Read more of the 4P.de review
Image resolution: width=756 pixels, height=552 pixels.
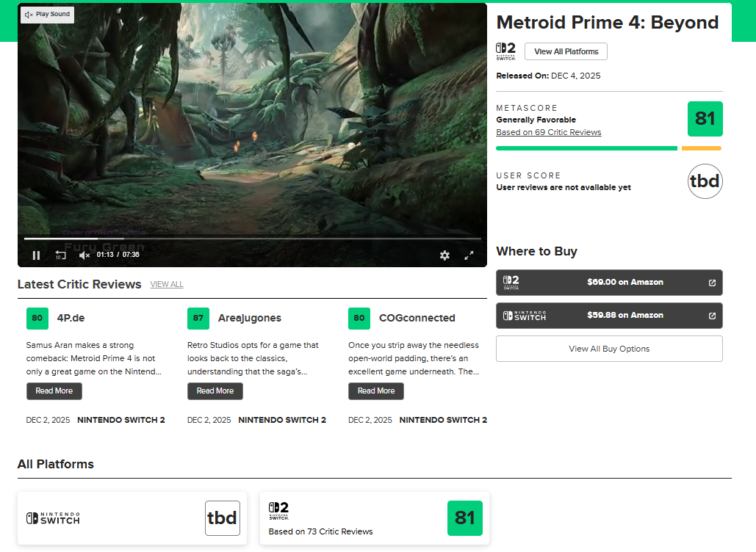(54, 391)
